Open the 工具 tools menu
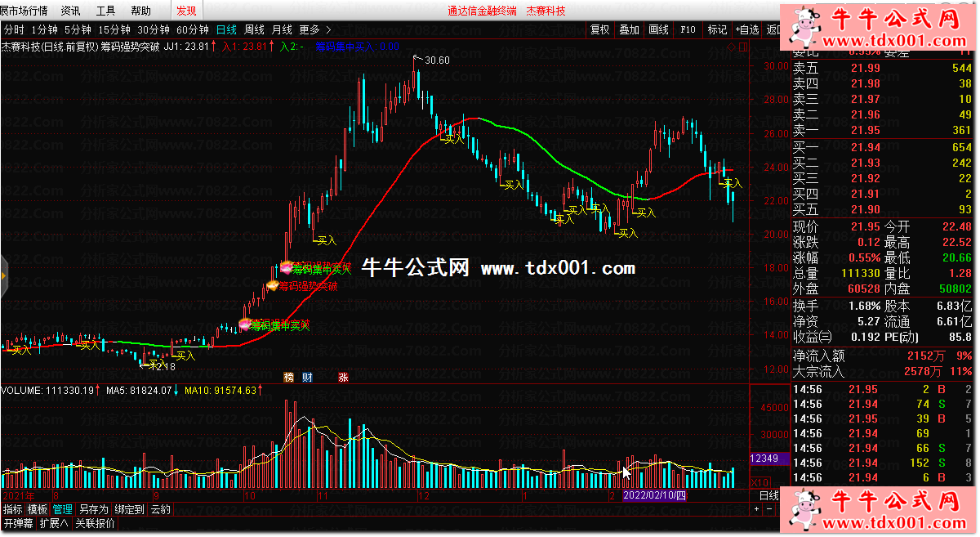 coord(105,11)
